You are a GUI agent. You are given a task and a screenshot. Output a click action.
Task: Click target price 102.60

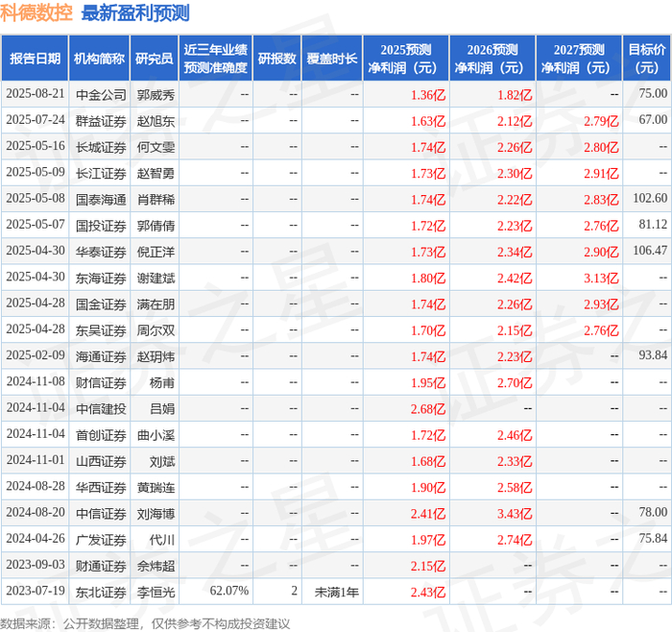[650, 198]
